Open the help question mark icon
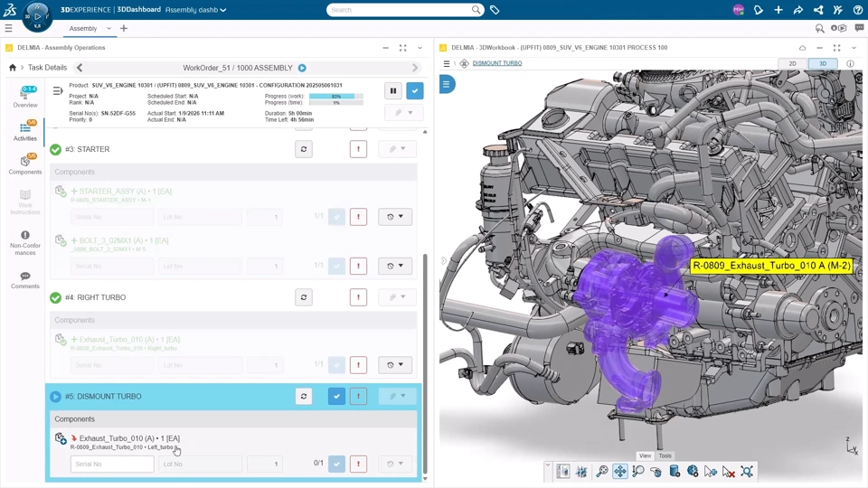 pos(858,10)
